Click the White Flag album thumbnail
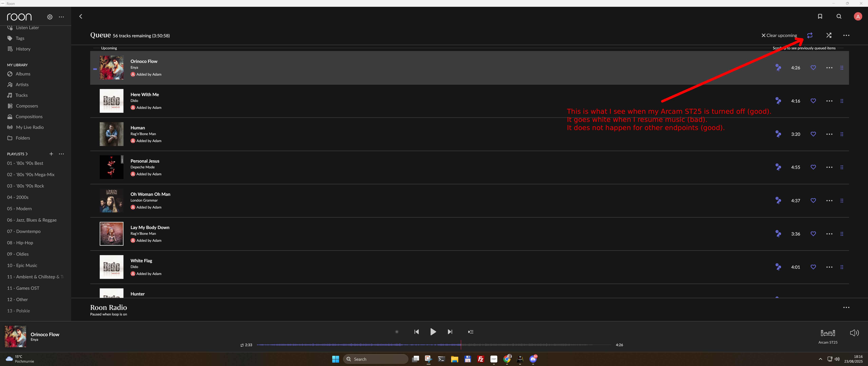Viewport: 868px width, 366px height. click(x=112, y=267)
